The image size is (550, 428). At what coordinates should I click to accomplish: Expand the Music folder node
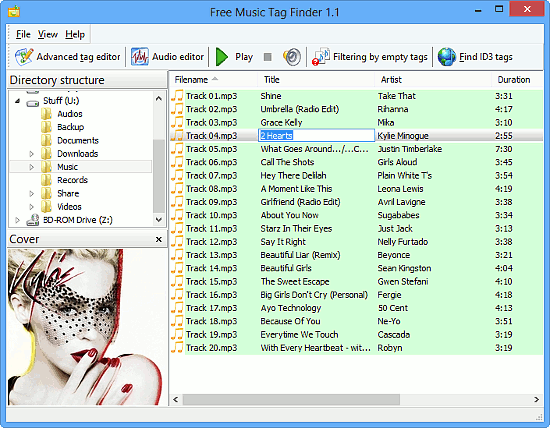point(31,167)
